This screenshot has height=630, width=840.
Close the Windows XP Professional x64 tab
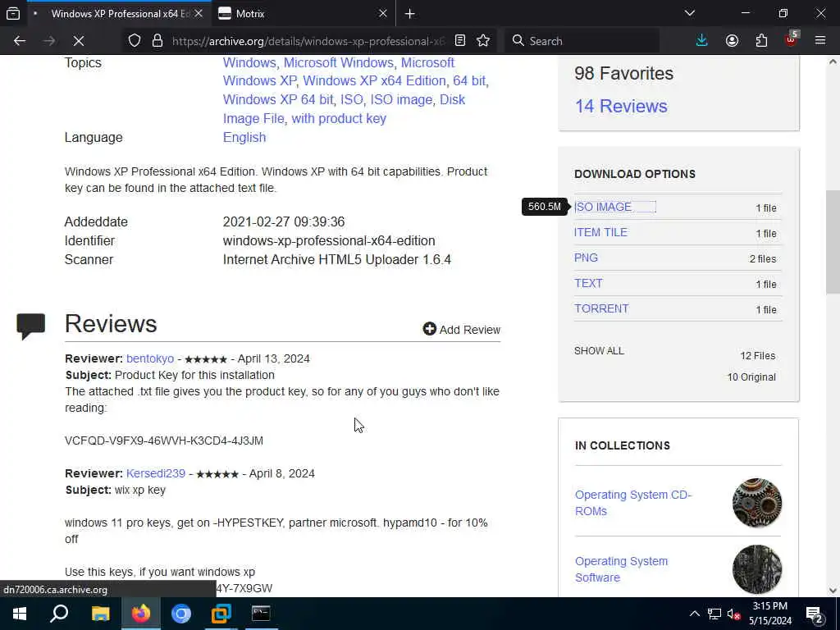(199, 13)
